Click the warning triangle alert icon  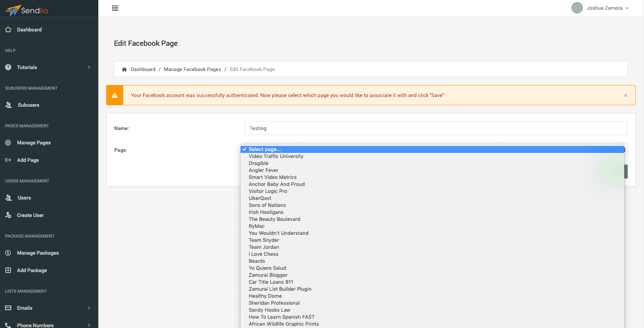pyautogui.click(x=115, y=95)
